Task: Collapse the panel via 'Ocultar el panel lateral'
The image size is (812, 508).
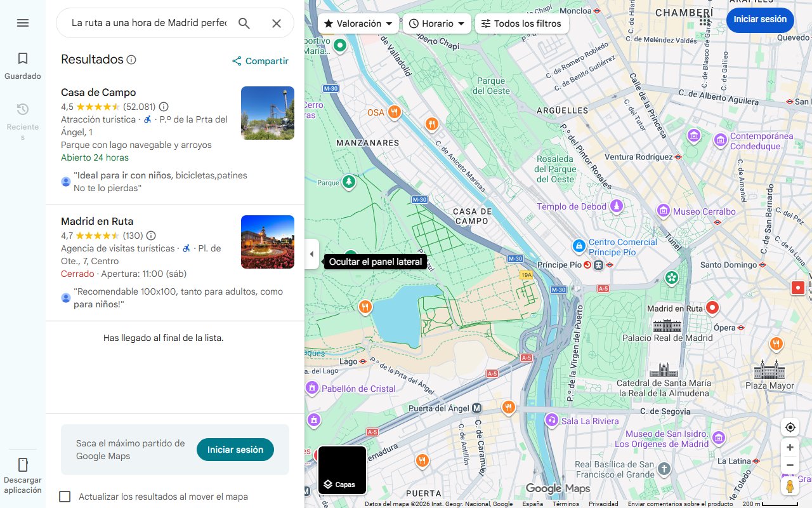Action: [311, 254]
